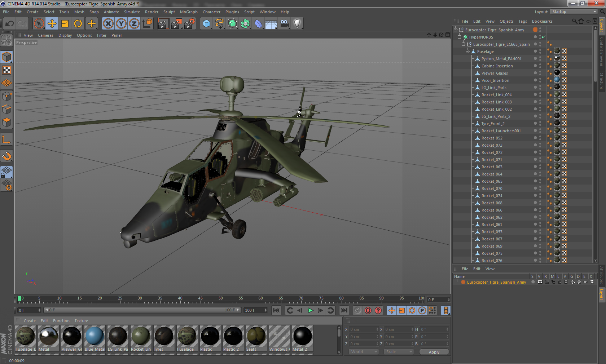Play animation forward
The width and height of the screenshot is (606, 364).
tap(310, 310)
